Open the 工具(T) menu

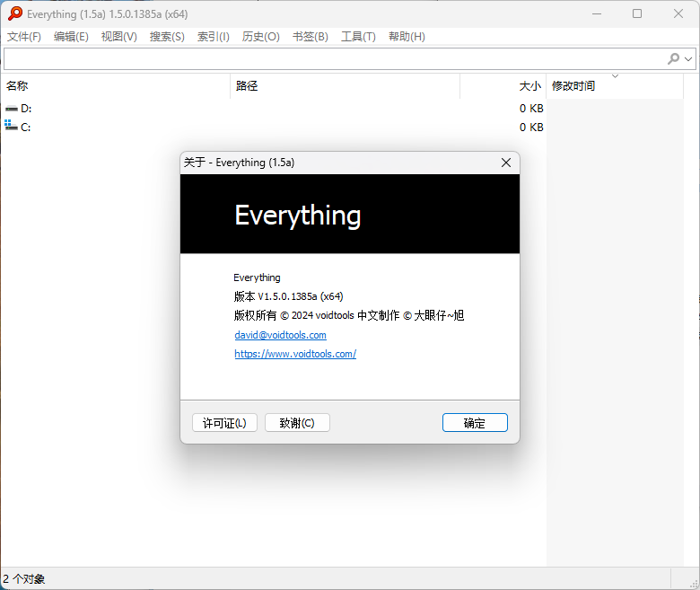(x=358, y=37)
